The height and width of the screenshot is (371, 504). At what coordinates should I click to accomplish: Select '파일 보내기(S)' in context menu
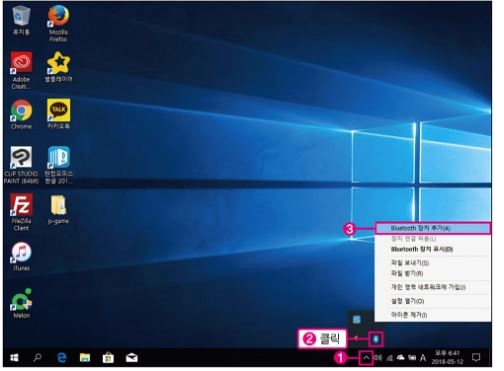pos(433,263)
